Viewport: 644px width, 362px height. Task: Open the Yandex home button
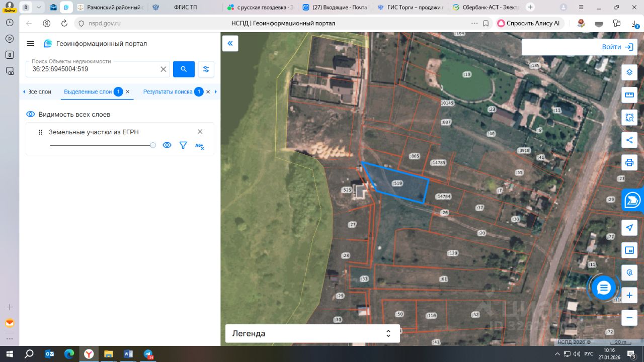point(46,23)
